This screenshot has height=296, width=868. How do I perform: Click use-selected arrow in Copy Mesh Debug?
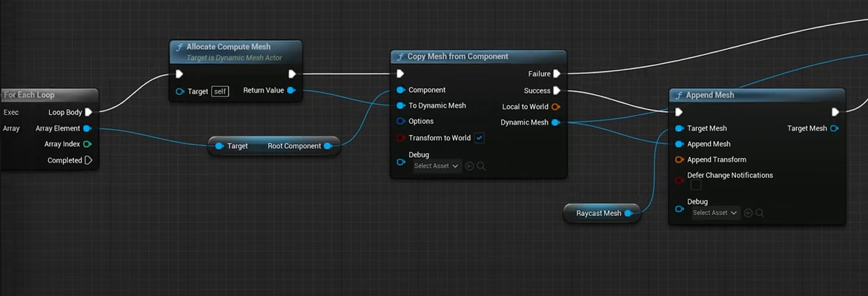click(x=469, y=165)
